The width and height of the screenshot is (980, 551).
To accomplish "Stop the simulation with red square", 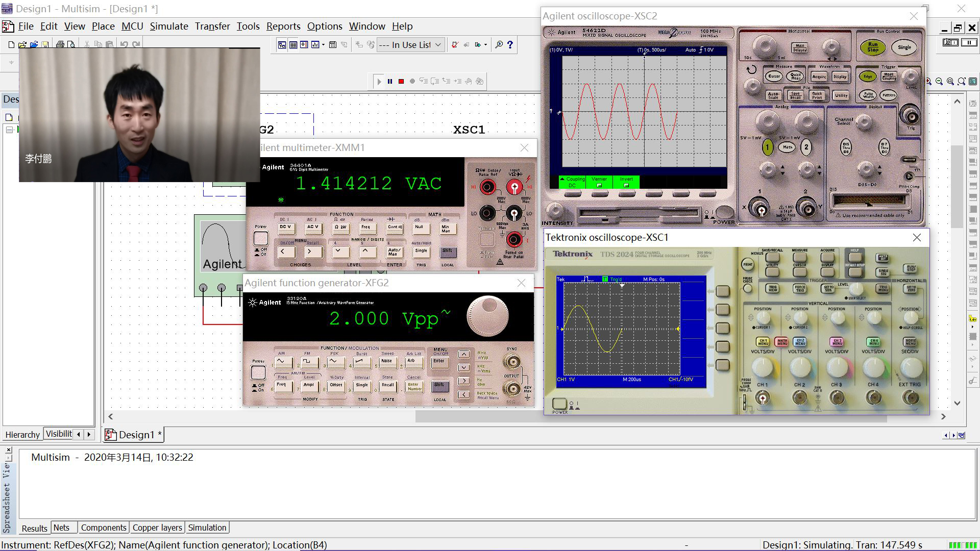I will coord(401,81).
